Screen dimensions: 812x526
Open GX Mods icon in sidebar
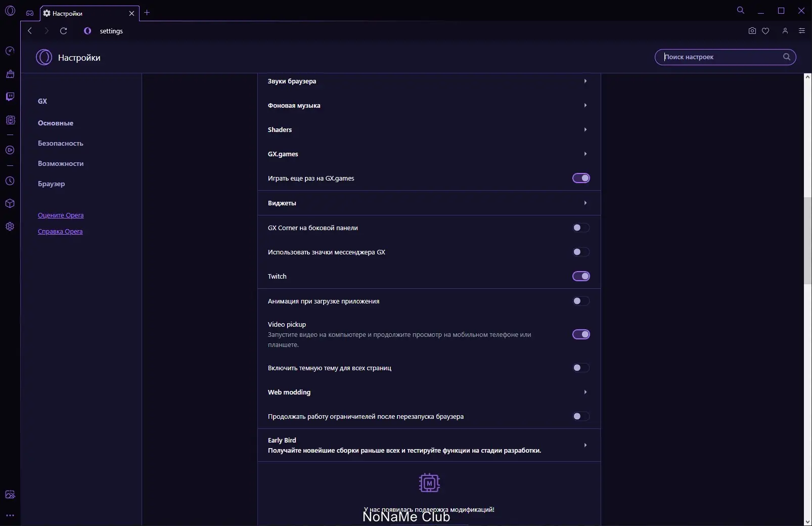[x=10, y=120]
